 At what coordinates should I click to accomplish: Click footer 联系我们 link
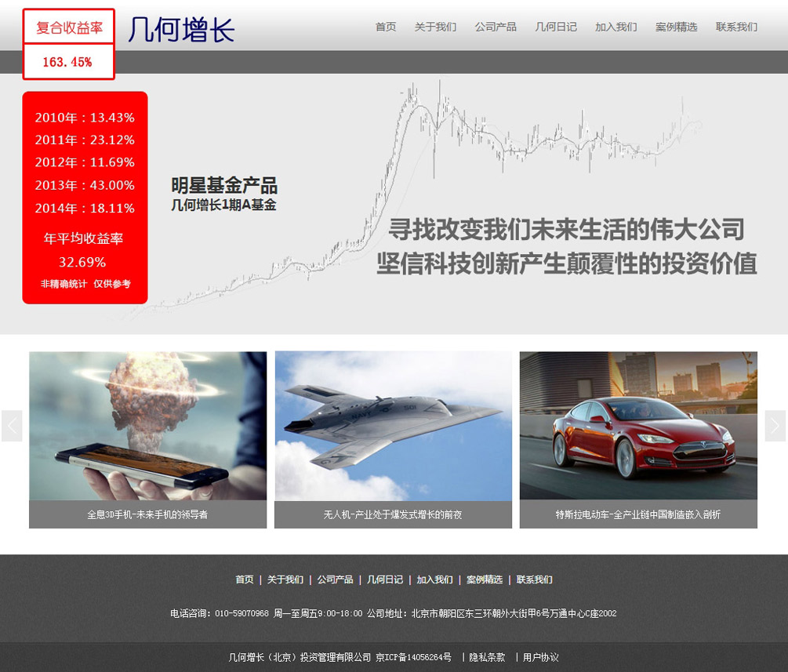point(534,579)
